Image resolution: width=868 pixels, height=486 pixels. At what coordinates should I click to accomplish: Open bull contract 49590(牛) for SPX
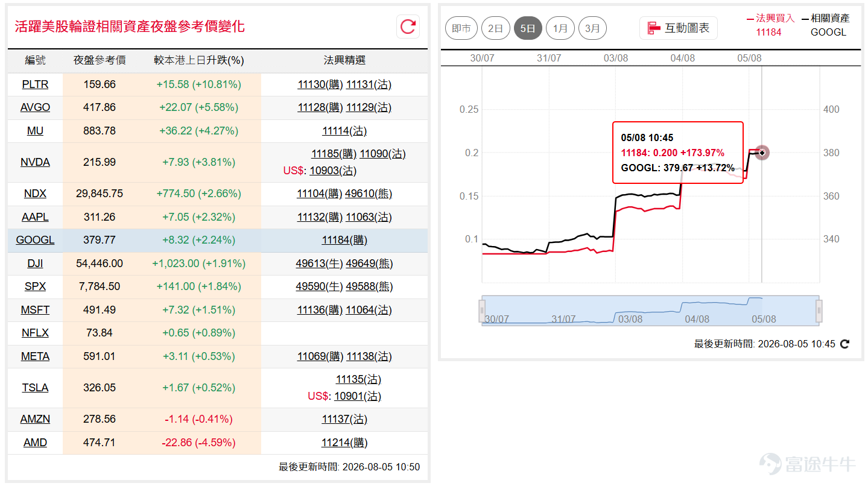point(320,286)
